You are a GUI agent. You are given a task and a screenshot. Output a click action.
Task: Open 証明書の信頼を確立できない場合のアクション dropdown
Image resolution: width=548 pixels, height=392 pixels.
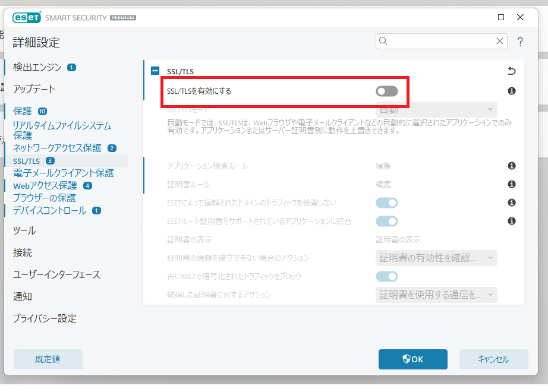tap(436, 258)
